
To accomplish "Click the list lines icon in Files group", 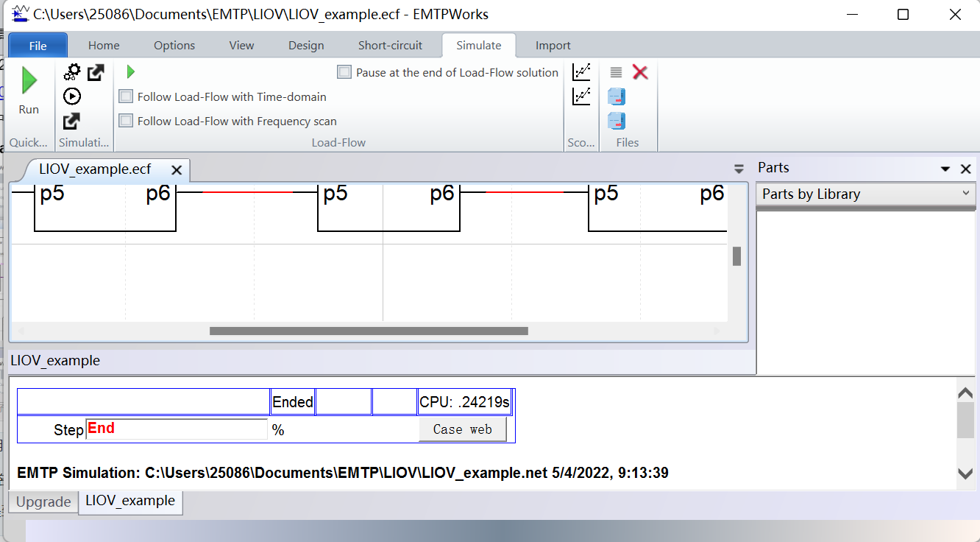I will (x=617, y=71).
